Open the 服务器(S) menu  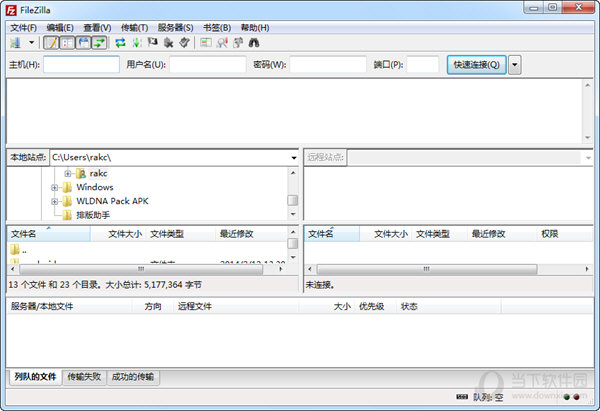pyautogui.click(x=175, y=28)
